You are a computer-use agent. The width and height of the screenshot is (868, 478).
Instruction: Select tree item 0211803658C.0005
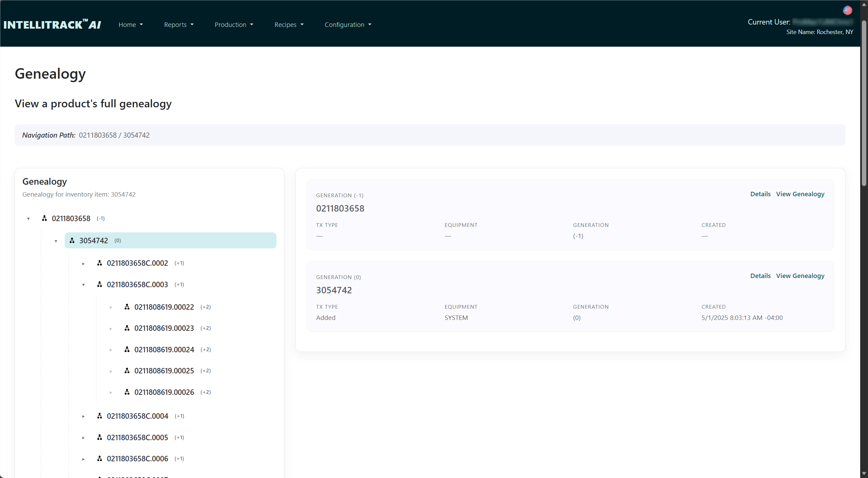click(x=137, y=437)
